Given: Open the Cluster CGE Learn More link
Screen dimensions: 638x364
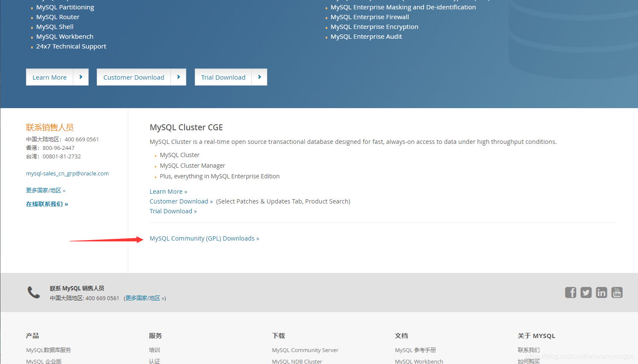Looking at the screenshot, I should click(x=168, y=192).
